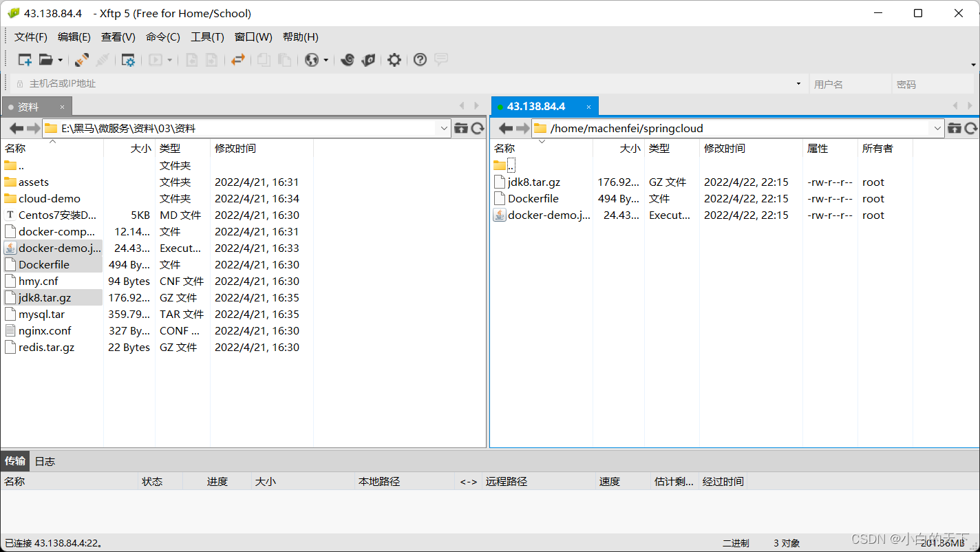
Task: Open the 命令(C) menu
Action: click(x=163, y=37)
